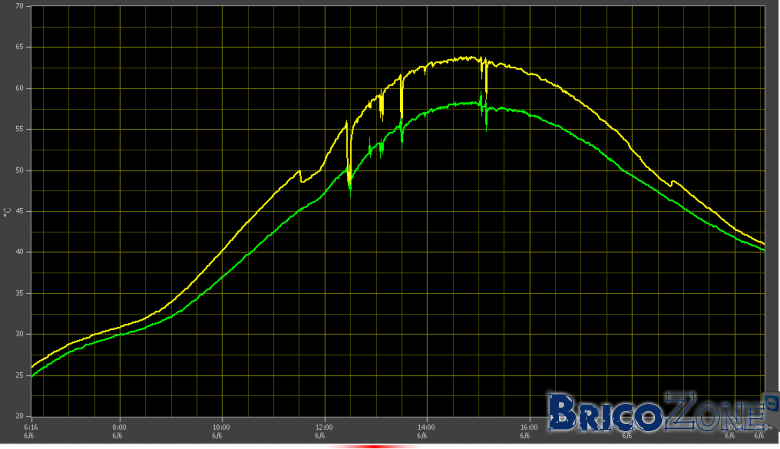This screenshot has width=780, height=449.
Task: Click the 40 value on the temperature axis
Action: (19, 253)
